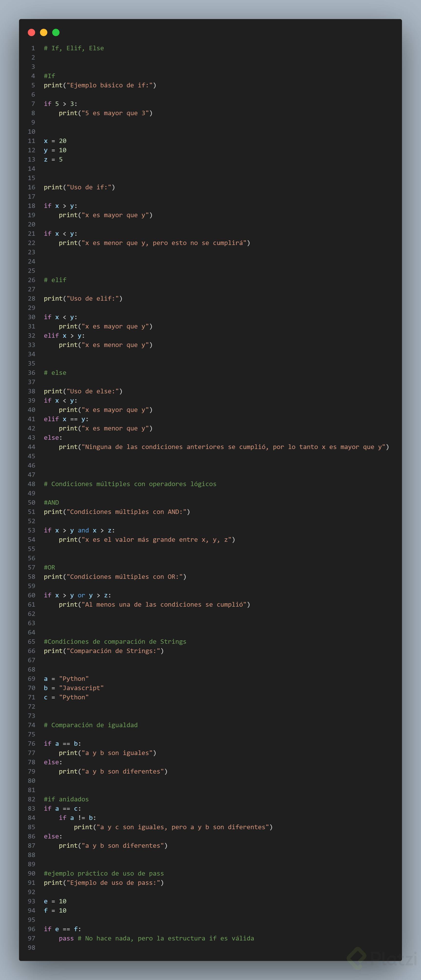Image resolution: width=421 pixels, height=980 pixels.
Task: Click the "and" keyword in the condition
Action: pos(83,530)
